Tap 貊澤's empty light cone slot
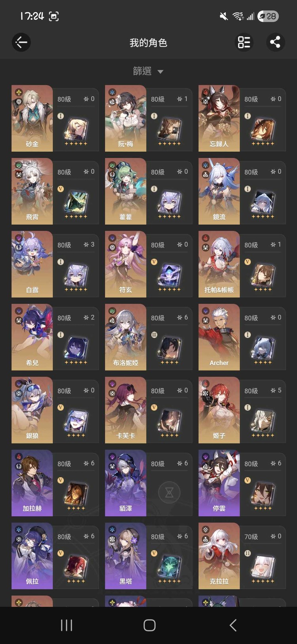 point(169,493)
